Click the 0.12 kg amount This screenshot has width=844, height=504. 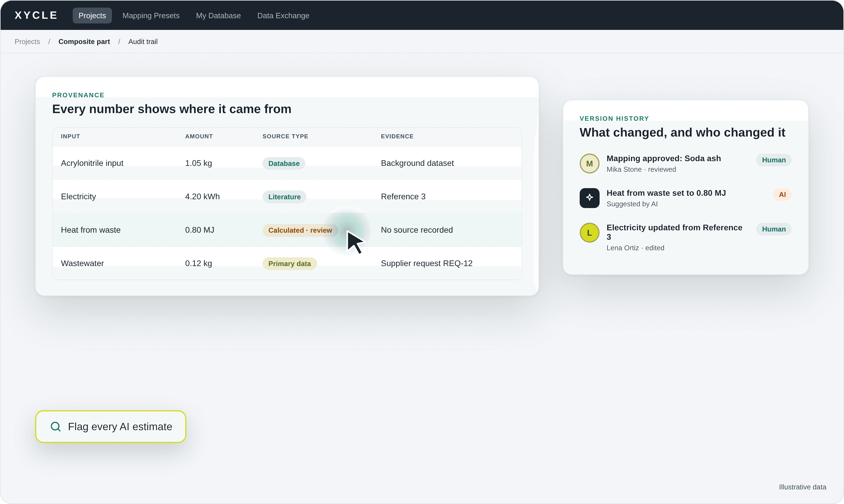[x=198, y=263]
